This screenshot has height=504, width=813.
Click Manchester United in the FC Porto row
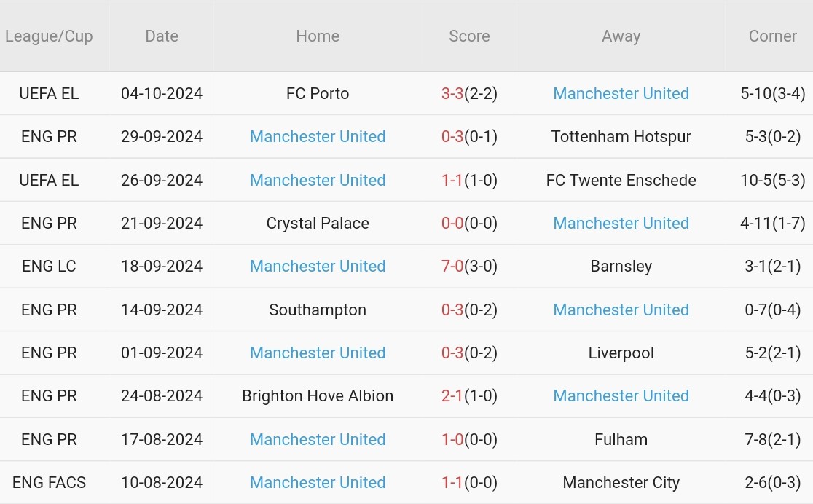coord(621,93)
